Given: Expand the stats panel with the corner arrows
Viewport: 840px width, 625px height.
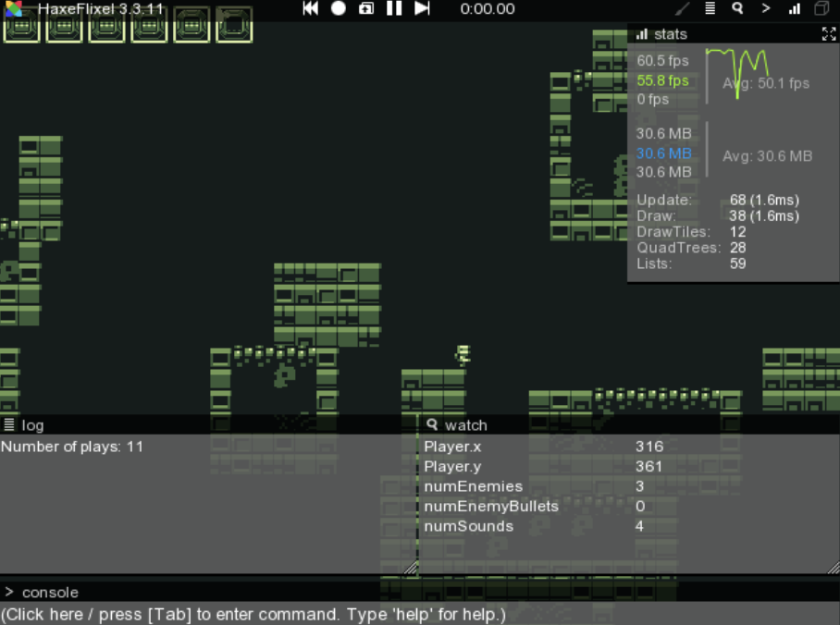Looking at the screenshot, I should 828,34.
